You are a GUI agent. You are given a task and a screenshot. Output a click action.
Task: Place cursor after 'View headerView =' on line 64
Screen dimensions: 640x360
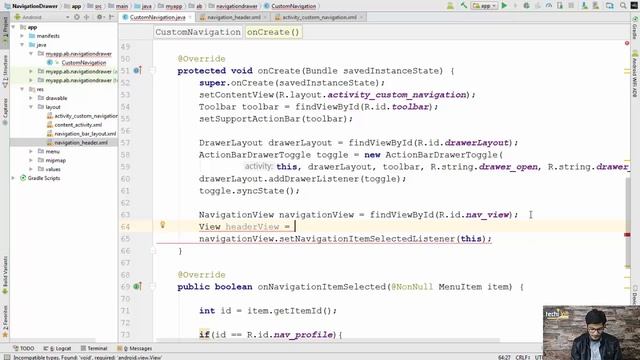point(295,227)
